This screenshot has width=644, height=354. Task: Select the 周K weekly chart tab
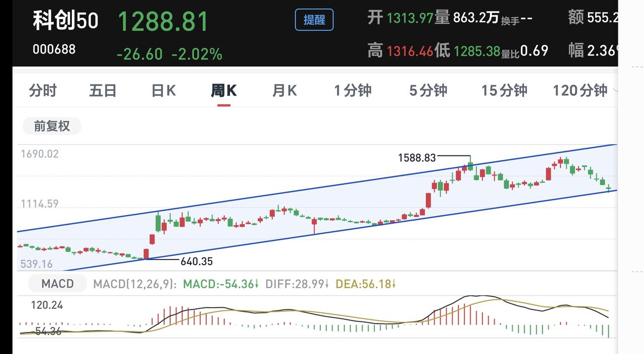click(x=224, y=91)
